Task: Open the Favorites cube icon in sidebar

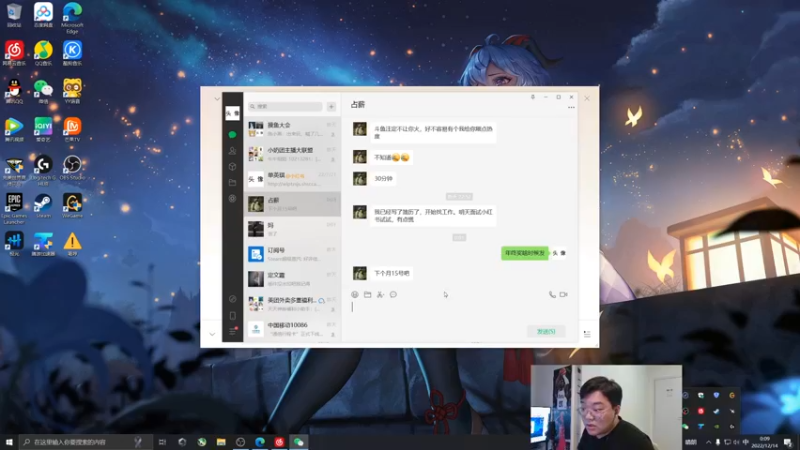Action: click(x=232, y=167)
